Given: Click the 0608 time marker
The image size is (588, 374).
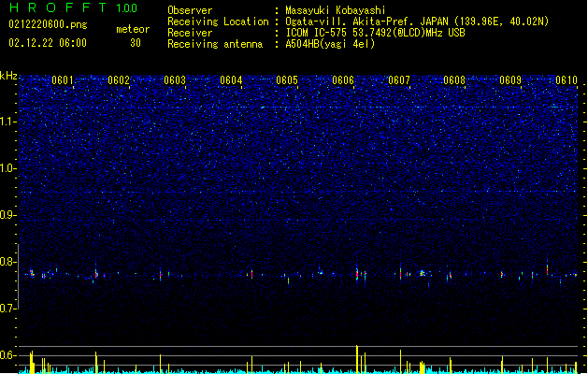Looking at the screenshot, I should tap(454, 80).
